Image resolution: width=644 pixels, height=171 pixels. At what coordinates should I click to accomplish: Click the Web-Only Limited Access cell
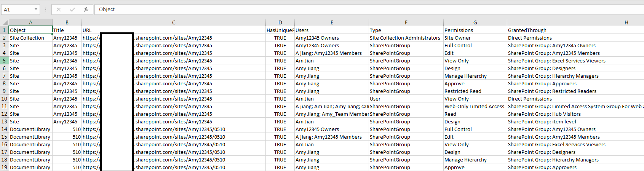[475, 106]
